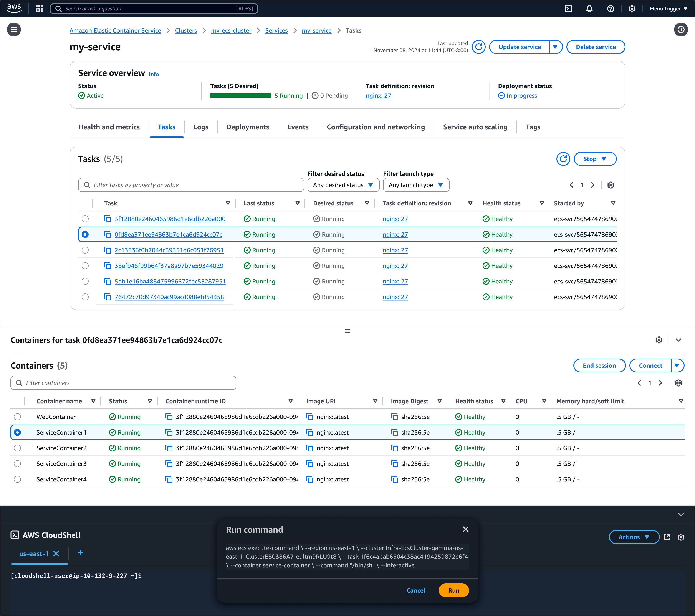Select task 5db1e16ba488475996672fbc53287951 radio button
The width and height of the screenshot is (695, 616).
[85, 281]
